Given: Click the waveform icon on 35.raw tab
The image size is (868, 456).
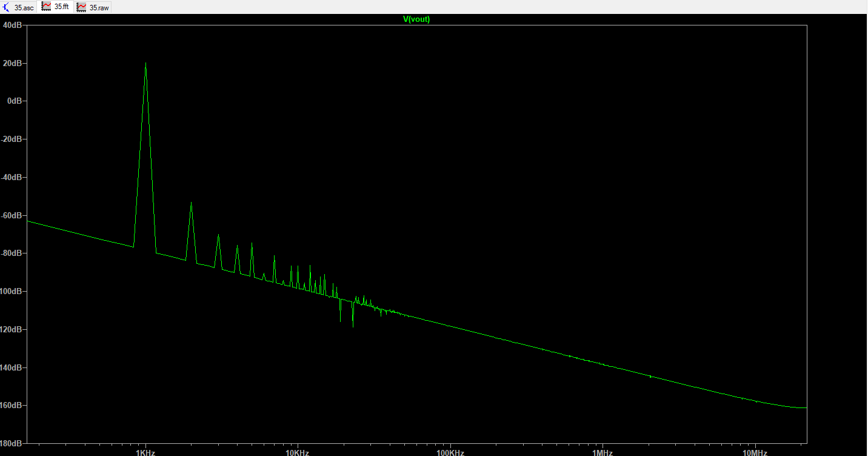Looking at the screenshot, I should 81,7.
